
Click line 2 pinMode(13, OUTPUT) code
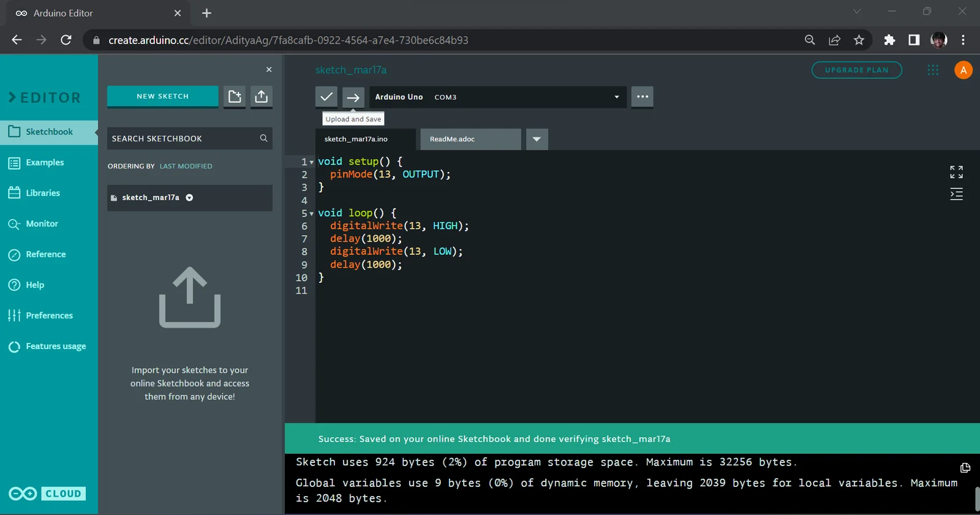point(390,175)
